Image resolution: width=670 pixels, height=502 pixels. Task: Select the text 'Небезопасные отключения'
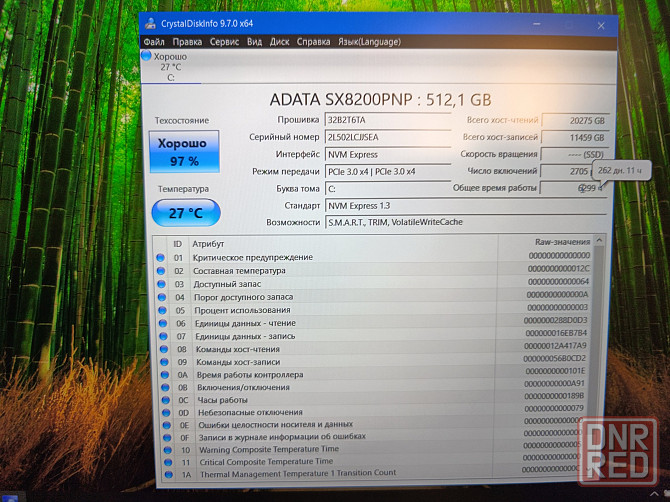tap(250, 413)
